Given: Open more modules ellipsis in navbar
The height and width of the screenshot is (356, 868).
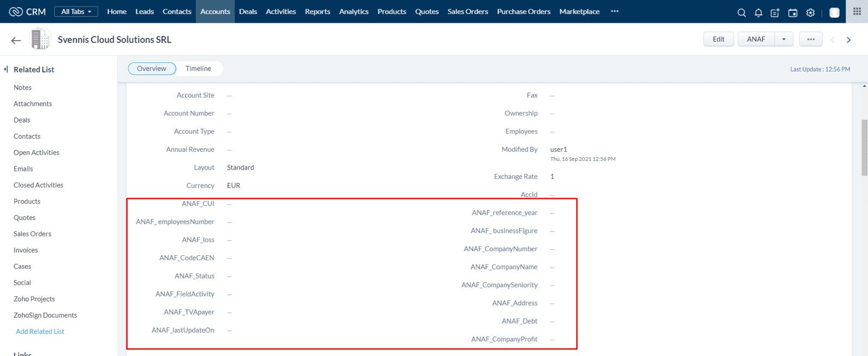Looking at the screenshot, I should pos(615,11).
